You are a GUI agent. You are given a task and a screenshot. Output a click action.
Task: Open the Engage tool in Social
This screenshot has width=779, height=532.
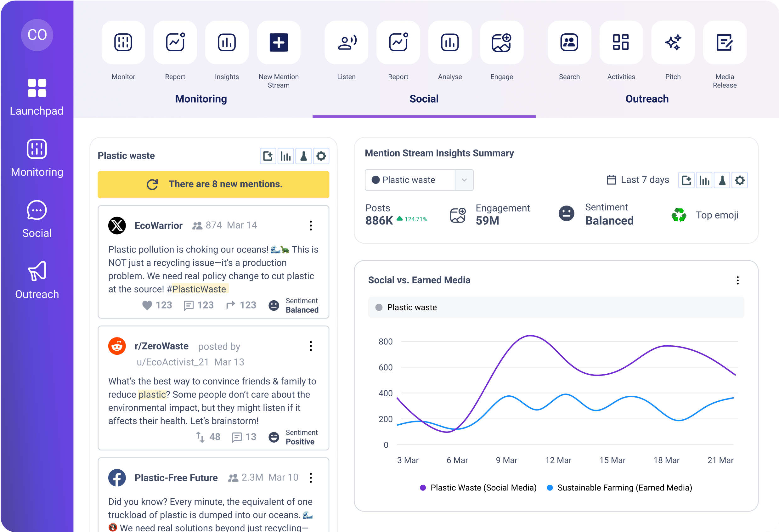501,42
